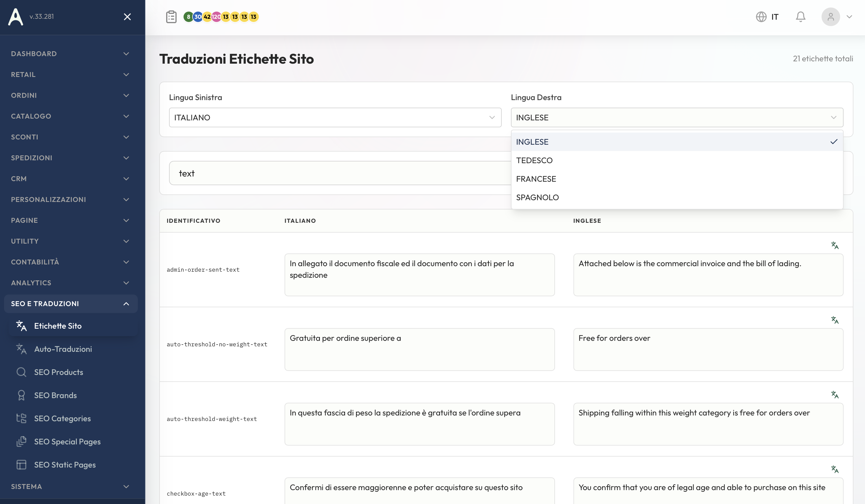The width and height of the screenshot is (865, 504).
Task: Select TEDESCO as right language
Action: click(677, 160)
